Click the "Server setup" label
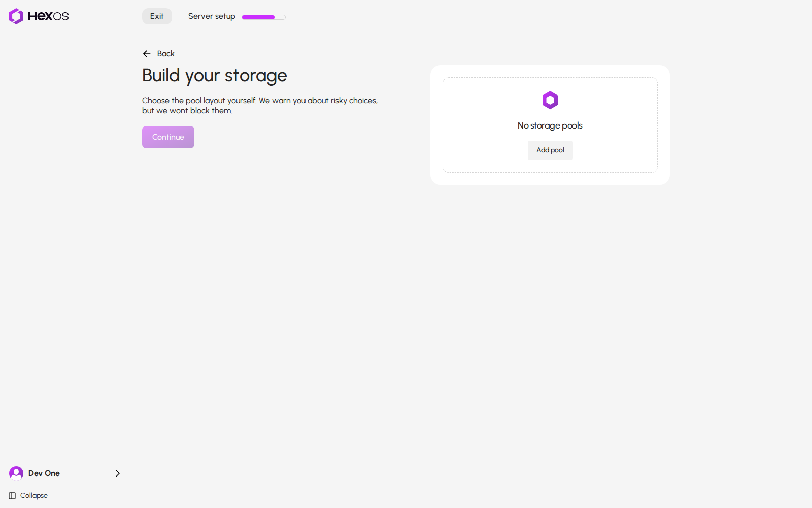This screenshot has width=812, height=508. (212, 16)
